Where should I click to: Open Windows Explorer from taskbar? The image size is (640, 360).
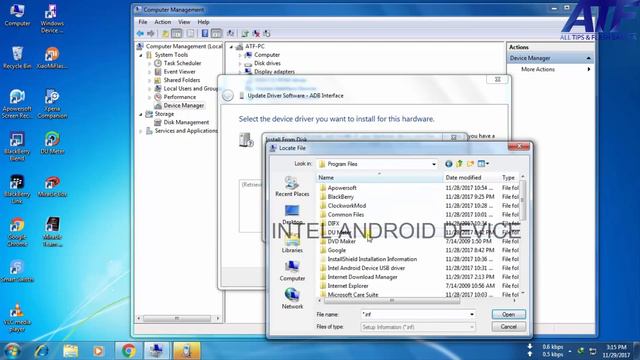71,351
